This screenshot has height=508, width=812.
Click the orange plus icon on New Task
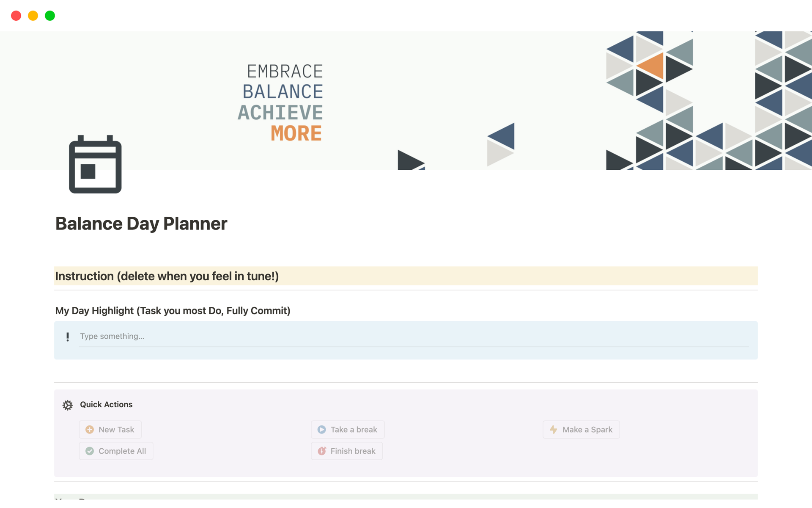click(89, 429)
